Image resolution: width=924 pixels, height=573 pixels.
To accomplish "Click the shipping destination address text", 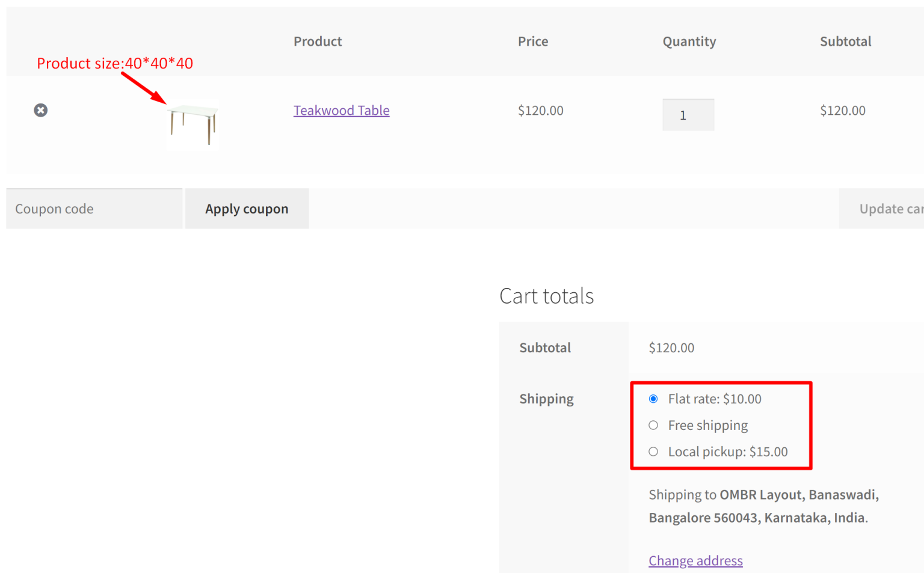I will pyautogui.click(x=763, y=506).
